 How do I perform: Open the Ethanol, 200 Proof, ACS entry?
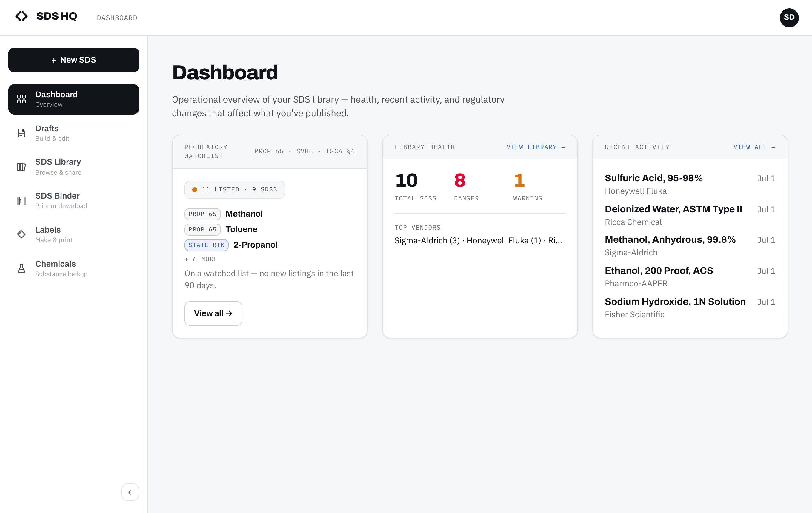coord(690,276)
